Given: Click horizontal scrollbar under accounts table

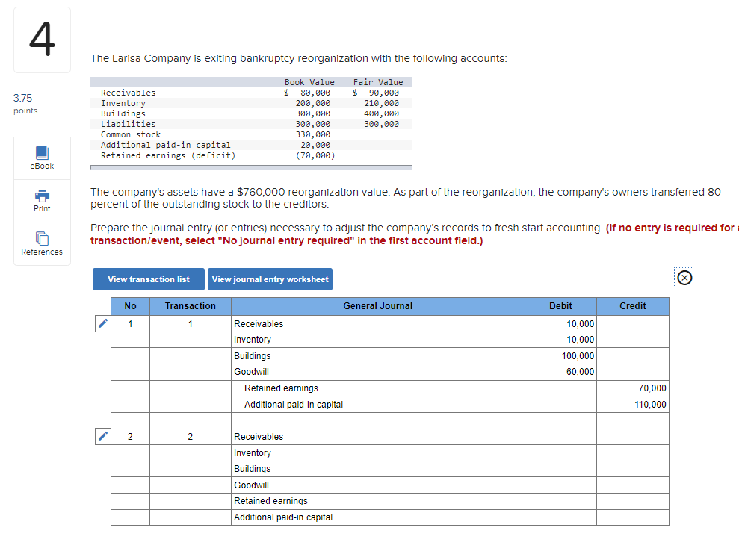Looking at the screenshot, I should click(x=251, y=167).
